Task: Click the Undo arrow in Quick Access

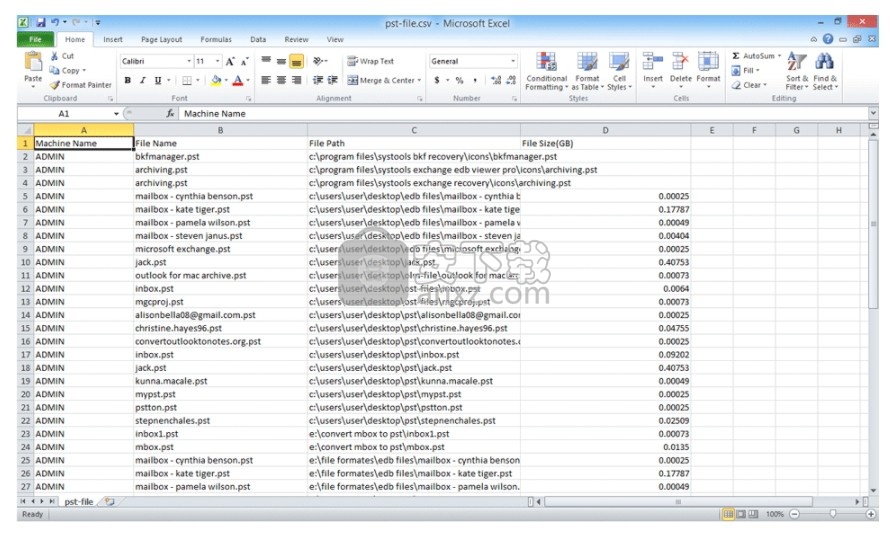Action: pos(55,23)
